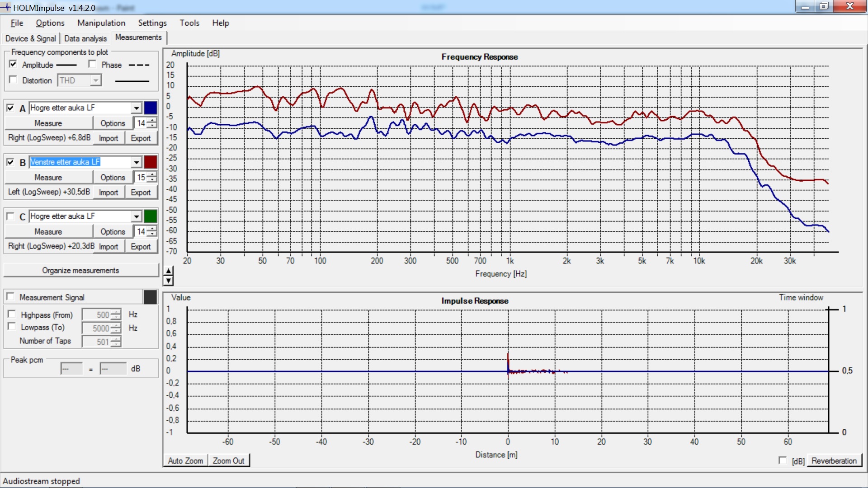
Task: Open the THD distortion dropdown
Action: pos(95,80)
